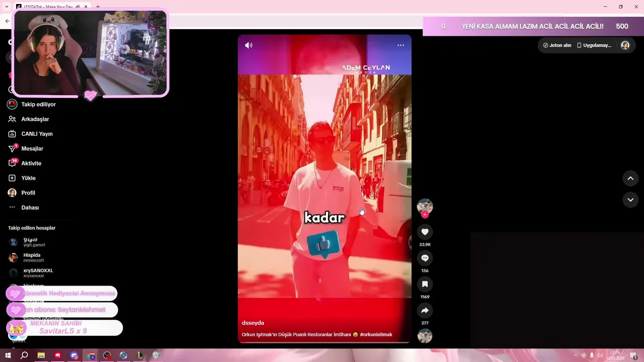Like the video using the heart icon
Screen dimensions: 644x362
click(425, 232)
